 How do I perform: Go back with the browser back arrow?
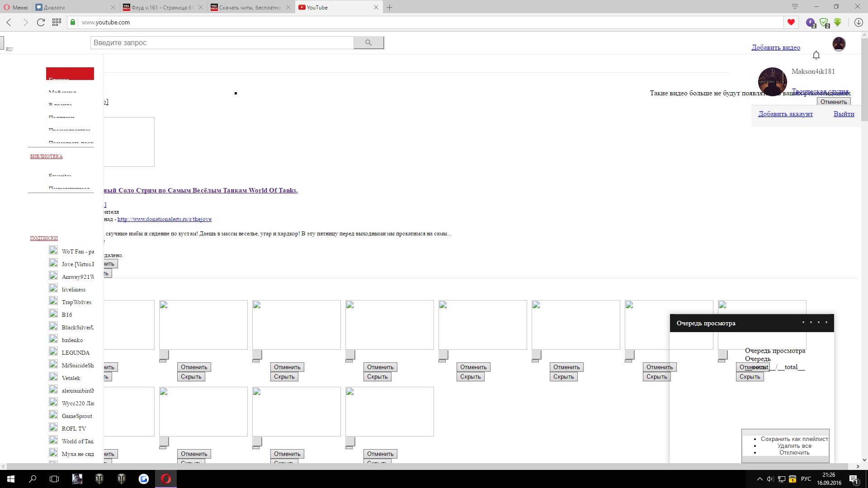9,22
